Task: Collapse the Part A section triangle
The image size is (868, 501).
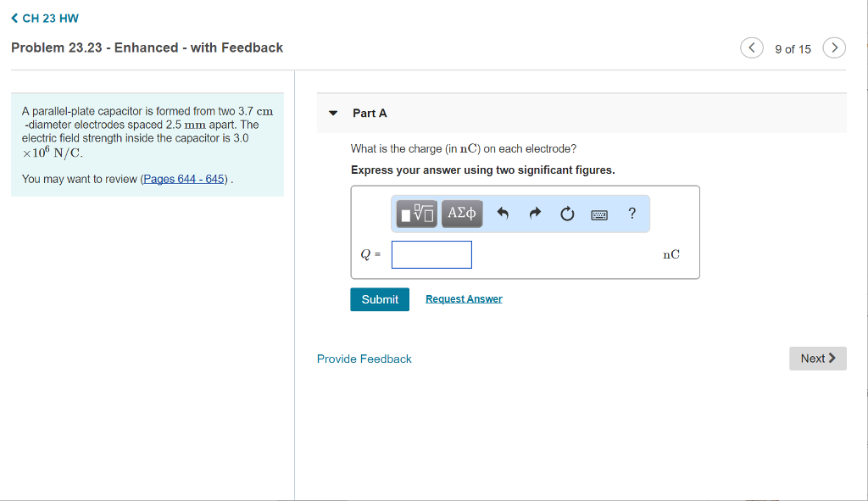Action: [332, 113]
